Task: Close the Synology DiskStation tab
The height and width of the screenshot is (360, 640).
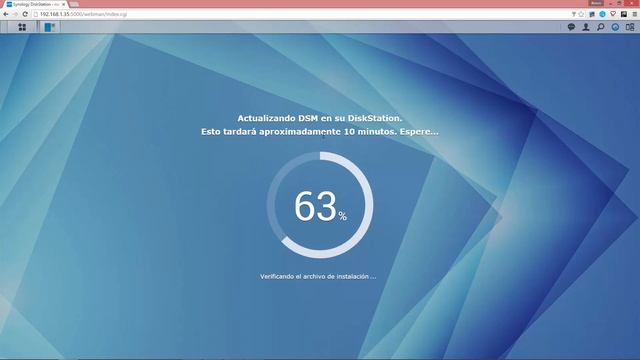Action: 64,4
